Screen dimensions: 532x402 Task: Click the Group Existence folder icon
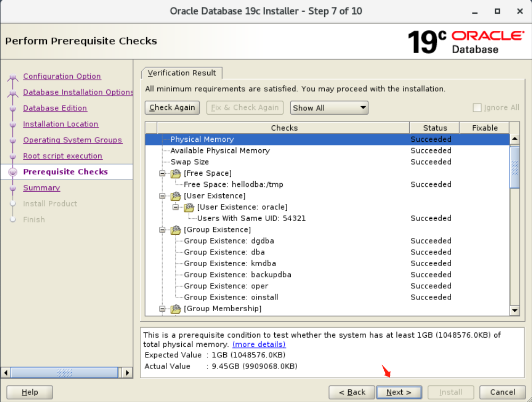point(176,230)
